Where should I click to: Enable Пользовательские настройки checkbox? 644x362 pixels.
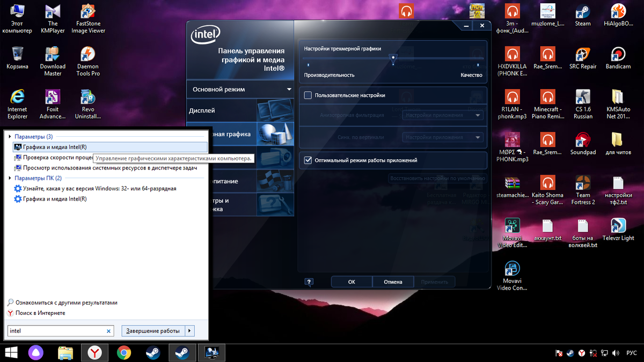pyautogui.click(x=308, y=95)
